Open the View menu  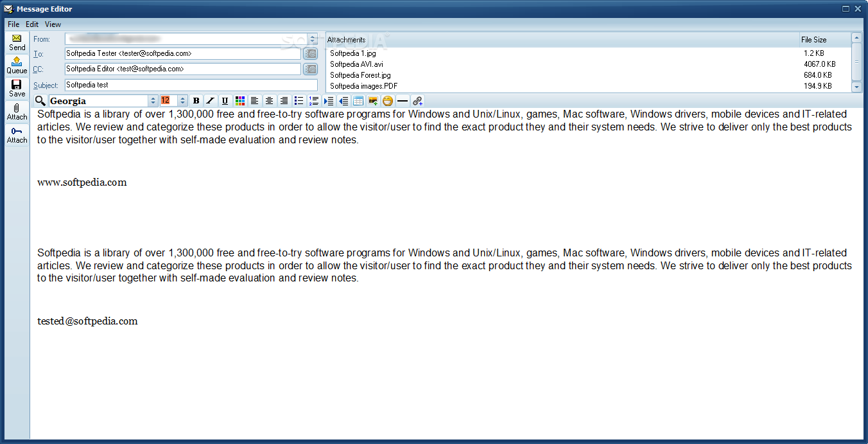tap(53, 24)
